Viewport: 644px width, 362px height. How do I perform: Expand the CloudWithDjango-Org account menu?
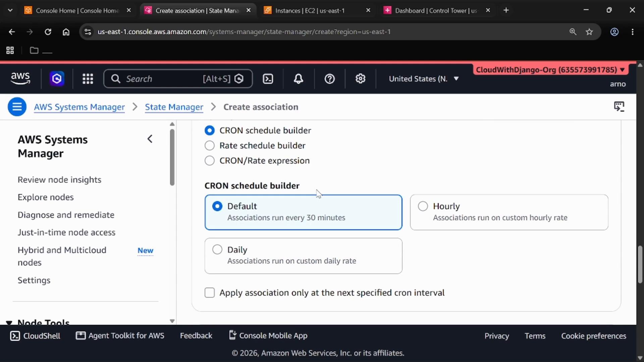click(x=550, y=70)
